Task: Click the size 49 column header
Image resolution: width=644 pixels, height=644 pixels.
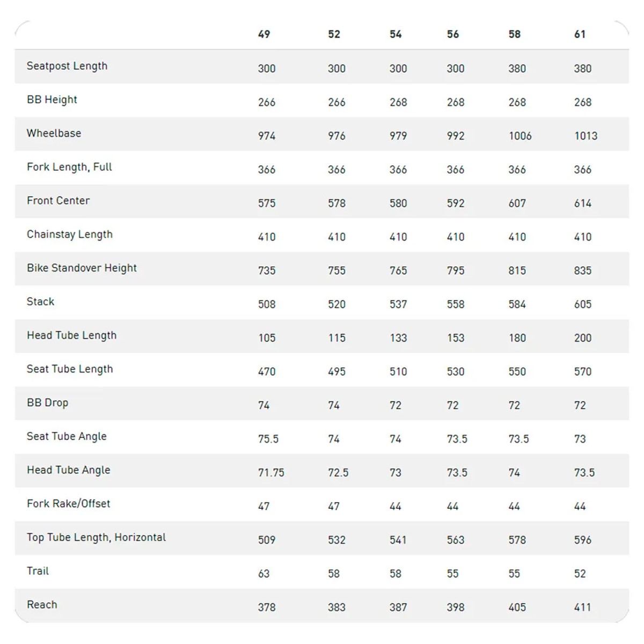Action: click(x=264, y=34)
